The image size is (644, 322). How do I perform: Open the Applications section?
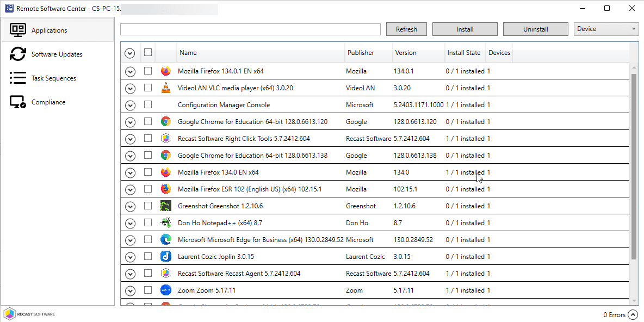tap(58, 30)
